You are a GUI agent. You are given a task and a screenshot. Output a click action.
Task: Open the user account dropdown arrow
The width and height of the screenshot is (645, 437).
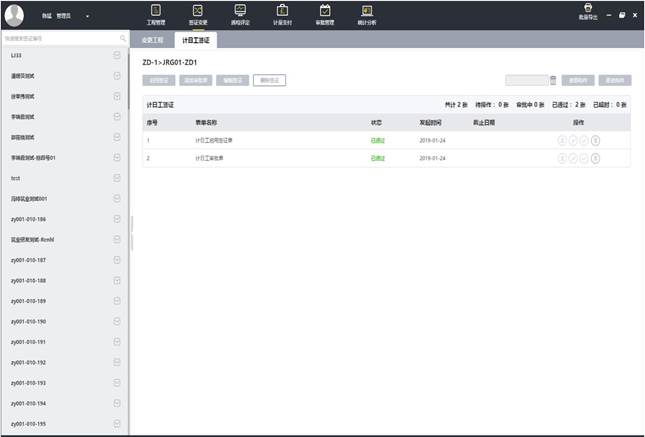click(x=87, y=16)
